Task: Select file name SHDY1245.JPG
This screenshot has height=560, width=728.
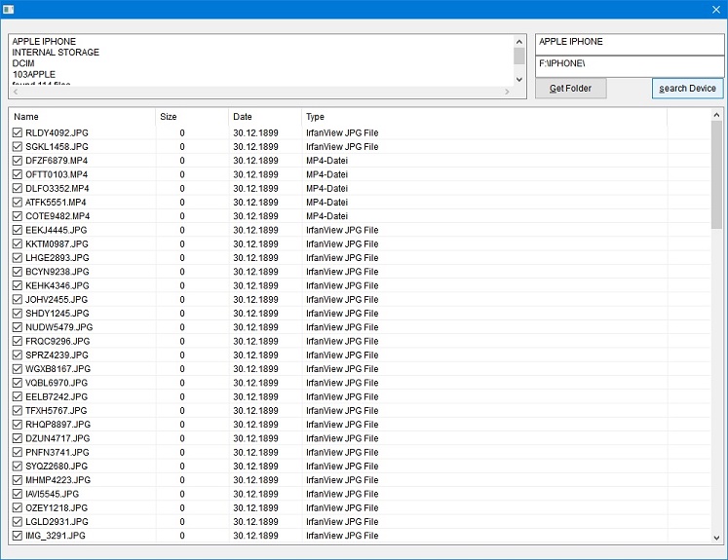Action: (x=57, y=314)
